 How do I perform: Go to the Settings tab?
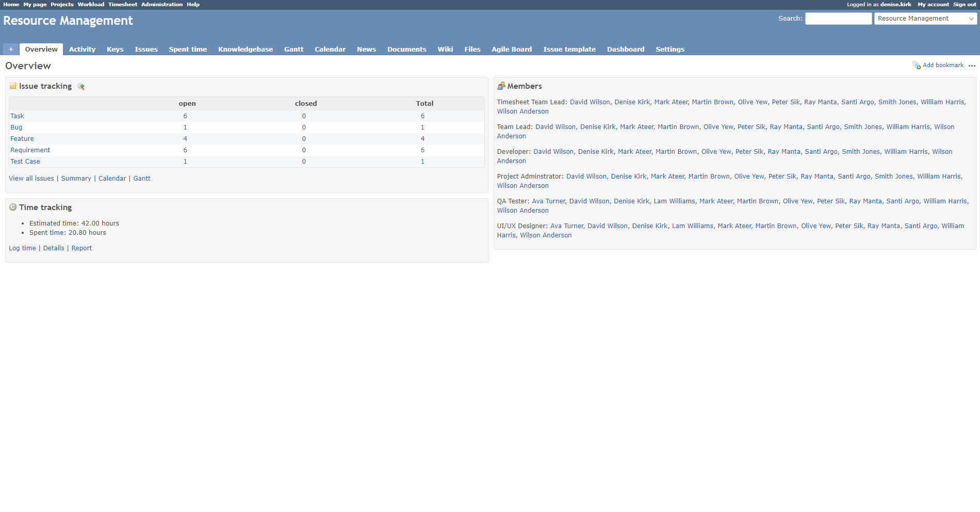tap(669, 50)
